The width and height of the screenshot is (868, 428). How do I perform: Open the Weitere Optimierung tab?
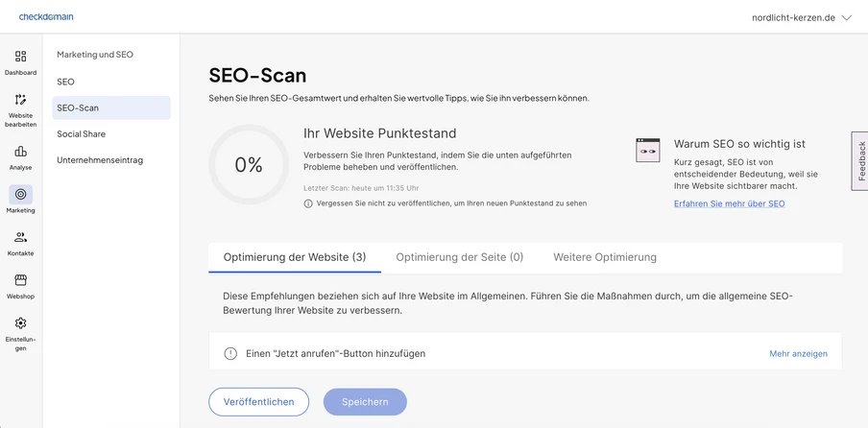605,257
